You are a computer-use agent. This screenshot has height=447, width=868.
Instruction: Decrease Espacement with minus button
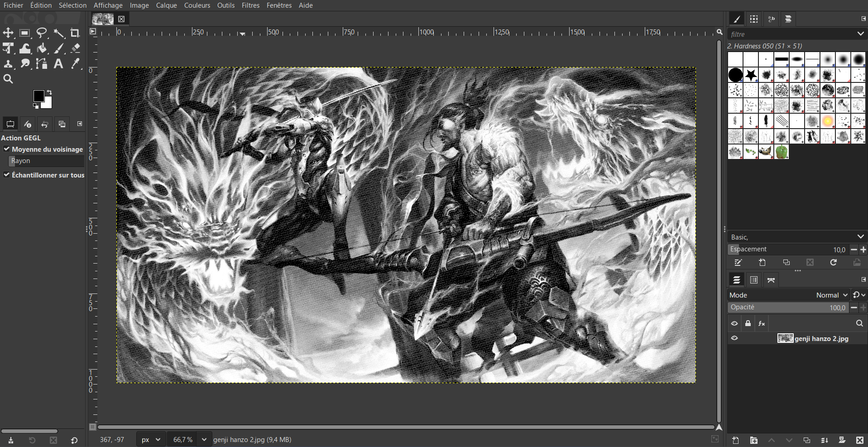point(854,250)
